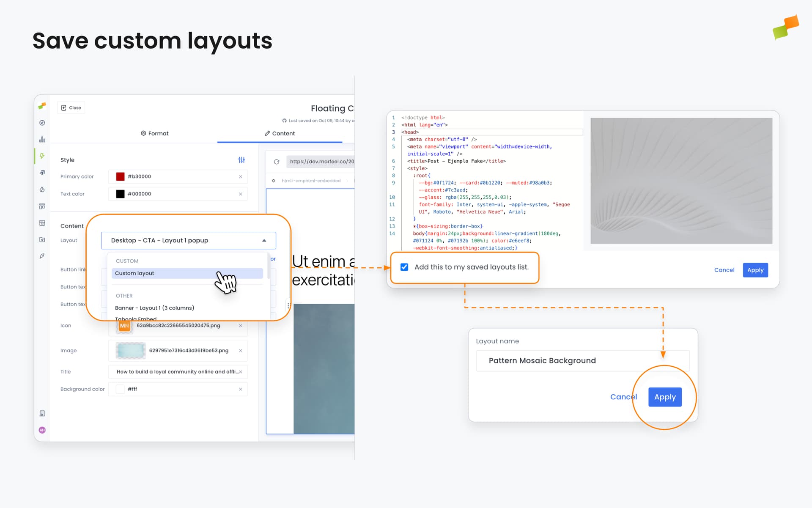Click the building organization icon in sidebar

point(42,413)
